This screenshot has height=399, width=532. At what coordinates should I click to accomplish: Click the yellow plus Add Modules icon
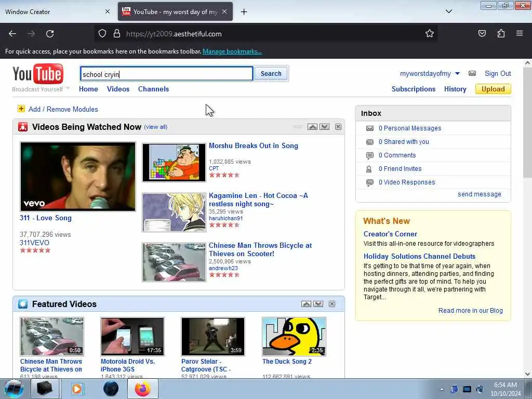click(x=21, y=109)
